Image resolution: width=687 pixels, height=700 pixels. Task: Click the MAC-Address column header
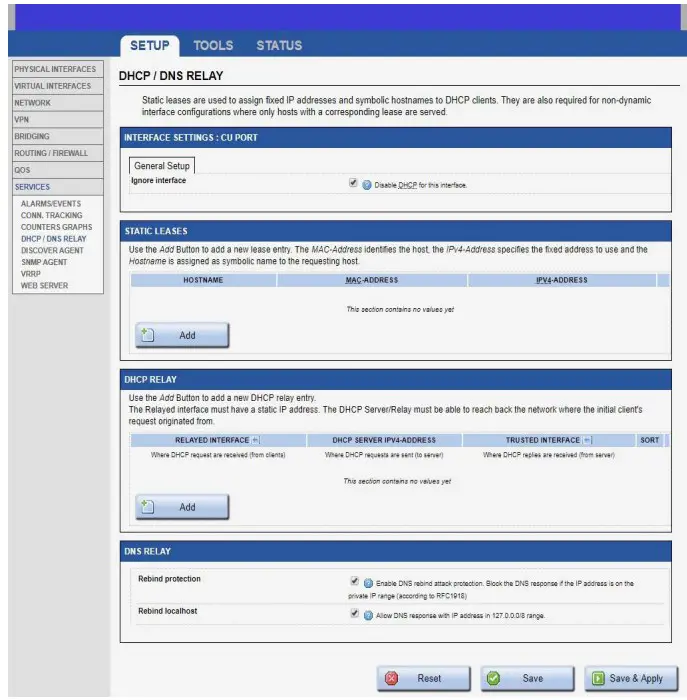(372, 280)
